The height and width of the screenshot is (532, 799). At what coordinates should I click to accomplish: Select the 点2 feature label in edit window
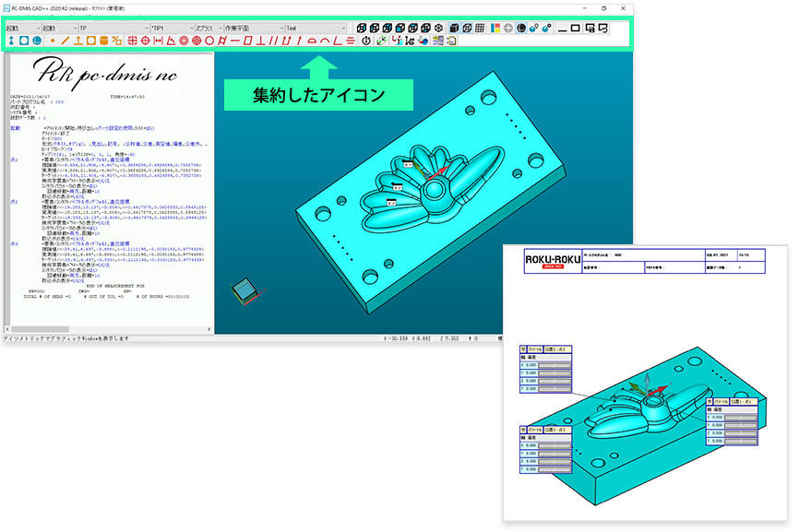14,202
